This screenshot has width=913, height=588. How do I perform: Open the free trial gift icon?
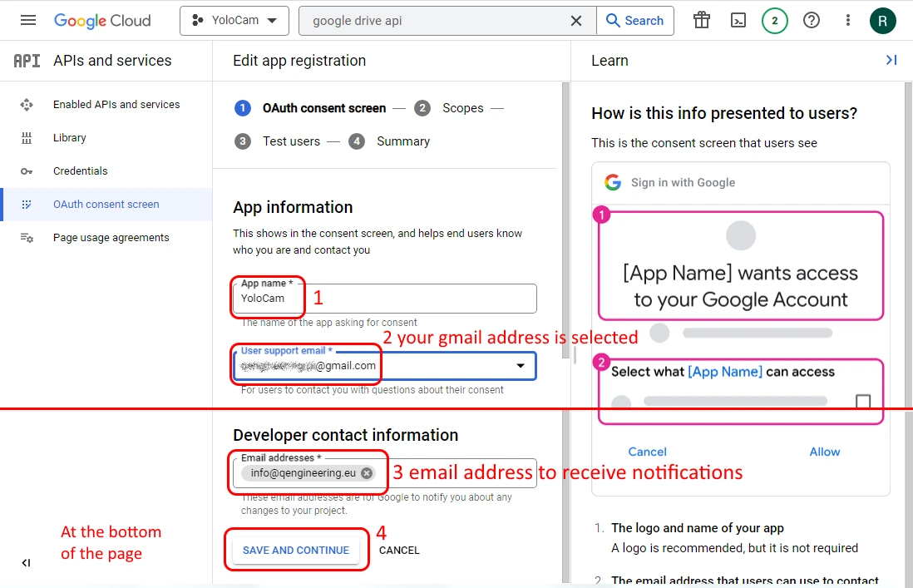click(x=702, y=20)
